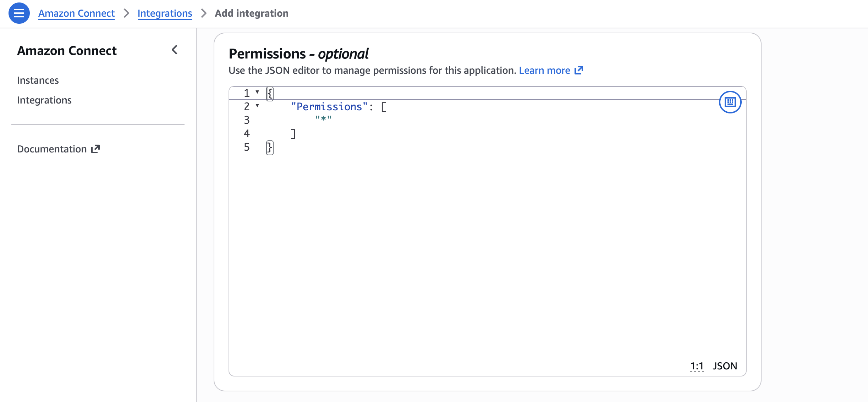Click line number 3 in the gutter
Screen dimensions: 868x402
[x=247, y=120]
